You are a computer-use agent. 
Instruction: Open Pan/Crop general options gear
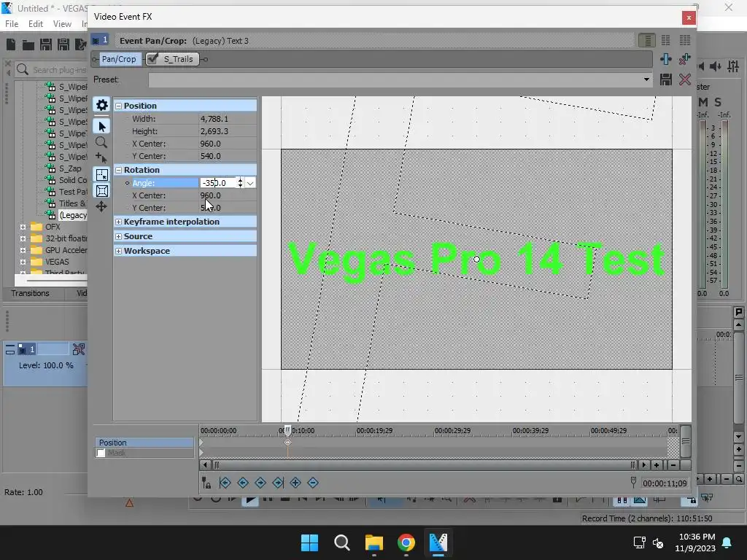tap(101, 105)
